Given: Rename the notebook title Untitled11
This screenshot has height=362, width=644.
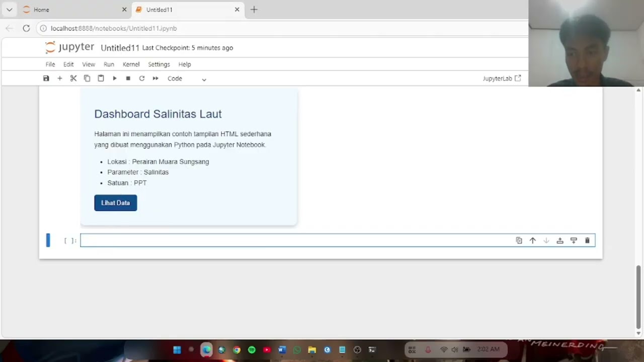Looking at the screenshot, I should coord(120,48).
